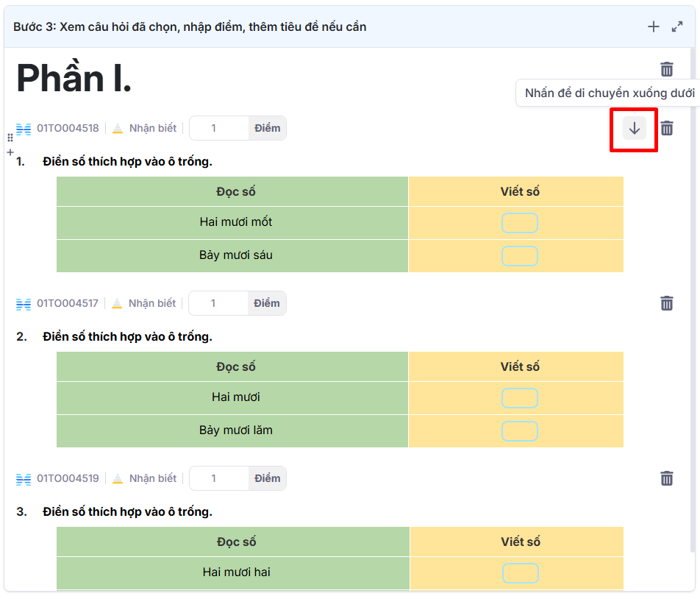Click the Phần I. heading text
This screenshot has height=596, width=700.
point(74,77)
